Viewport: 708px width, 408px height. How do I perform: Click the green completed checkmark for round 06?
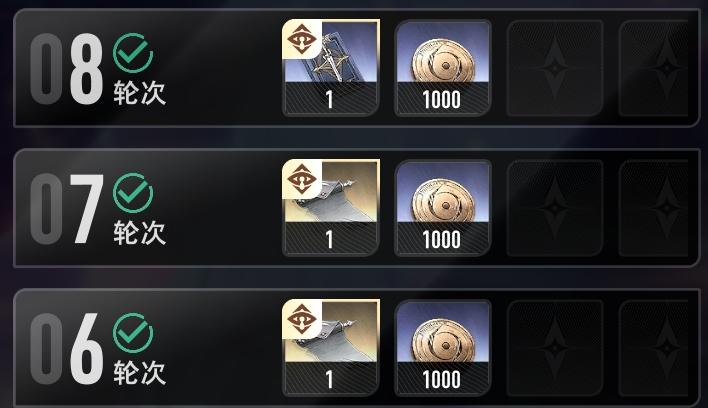[x=133, y=333]
